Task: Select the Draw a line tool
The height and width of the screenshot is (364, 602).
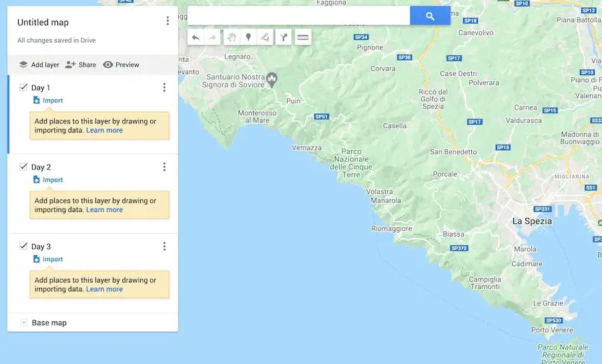Action: click(x=265, y=37)
